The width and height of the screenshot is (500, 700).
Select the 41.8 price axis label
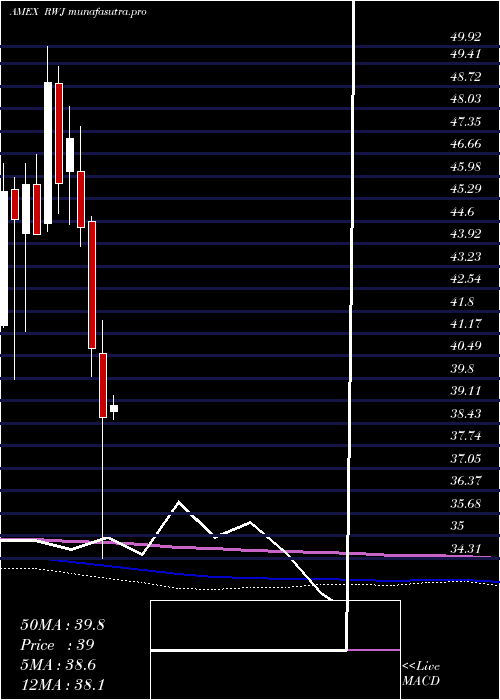click(462, 302)
